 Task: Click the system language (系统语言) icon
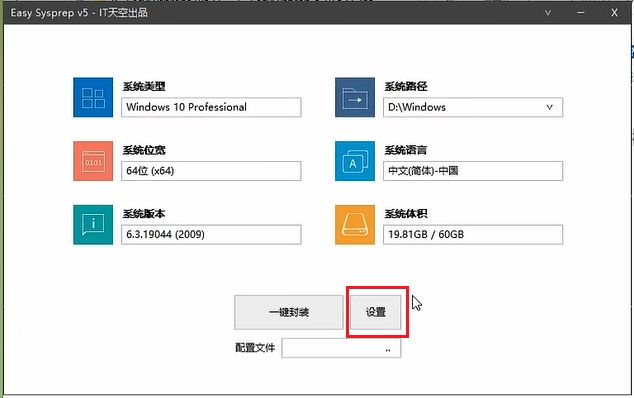pyautogui.click(x=355, y=161)
